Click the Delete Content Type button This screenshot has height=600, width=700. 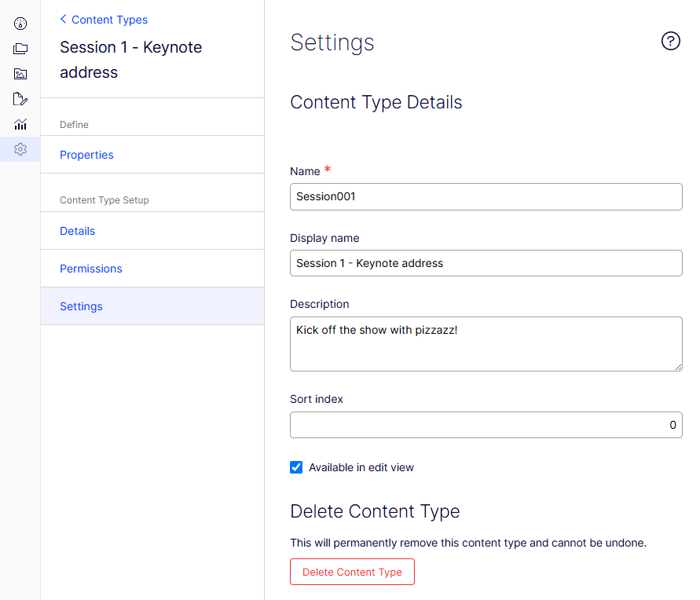coord(352,572)
